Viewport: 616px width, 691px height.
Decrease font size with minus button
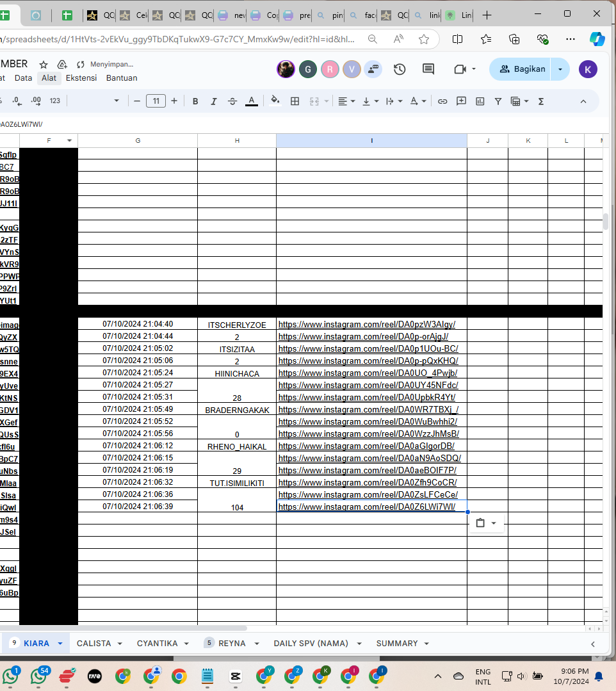[137, 101]
